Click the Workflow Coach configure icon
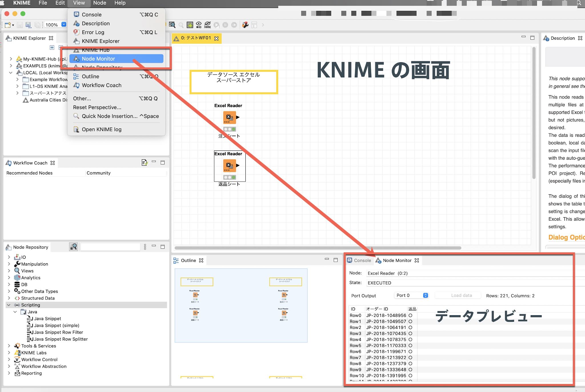The height and width of the screenshot is (392, 585). click(x=145, y=162)
